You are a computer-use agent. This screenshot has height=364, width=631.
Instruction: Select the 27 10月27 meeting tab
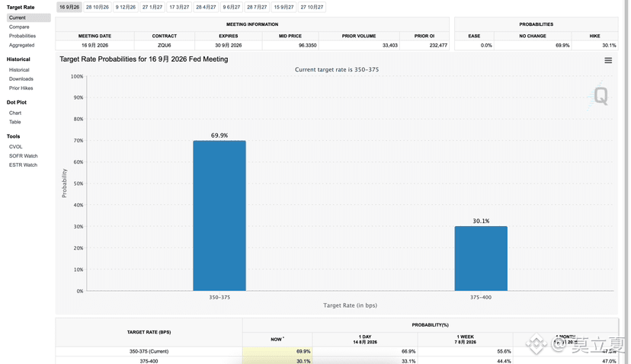point(312,8)
